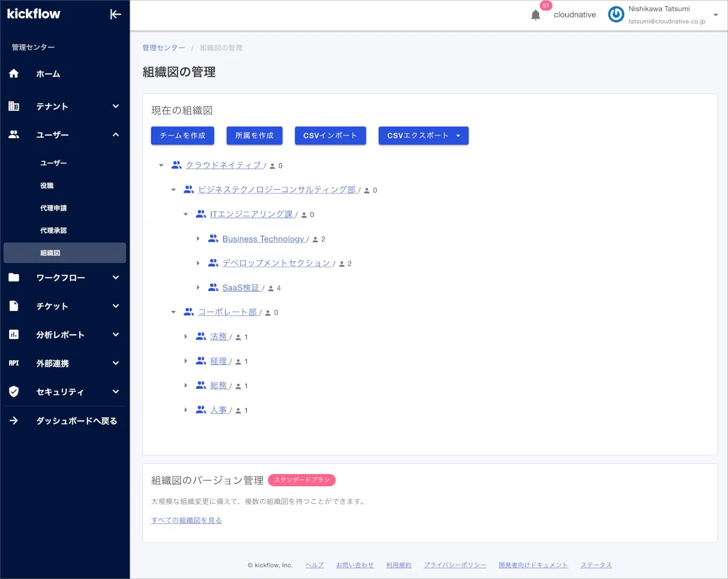Collapse the コーポレート部 tree node
Image resolution: width=728 pixels, height=579 pixels.
pyautogui.click(x=174, y=312)
